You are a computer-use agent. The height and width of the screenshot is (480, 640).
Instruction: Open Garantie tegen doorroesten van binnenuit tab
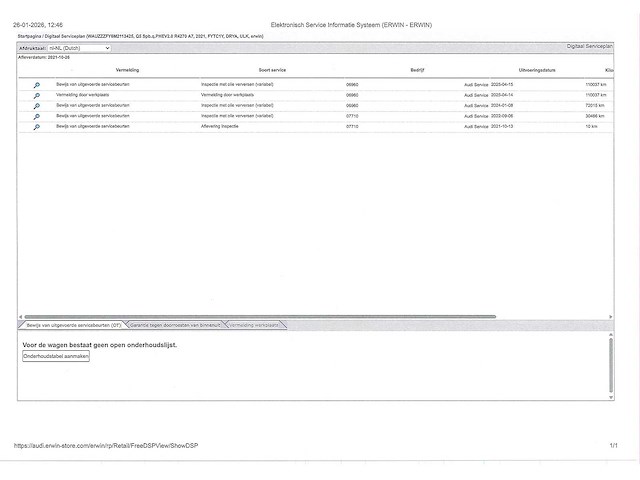pyautogui.click(x=174, y=325)
